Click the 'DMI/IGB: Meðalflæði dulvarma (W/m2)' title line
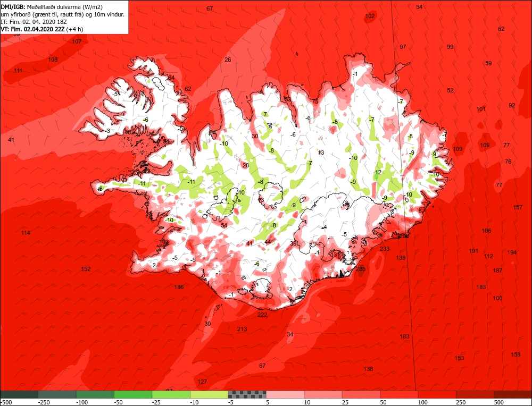This screenshot has height=406, width=532. (x=52, y=7)
